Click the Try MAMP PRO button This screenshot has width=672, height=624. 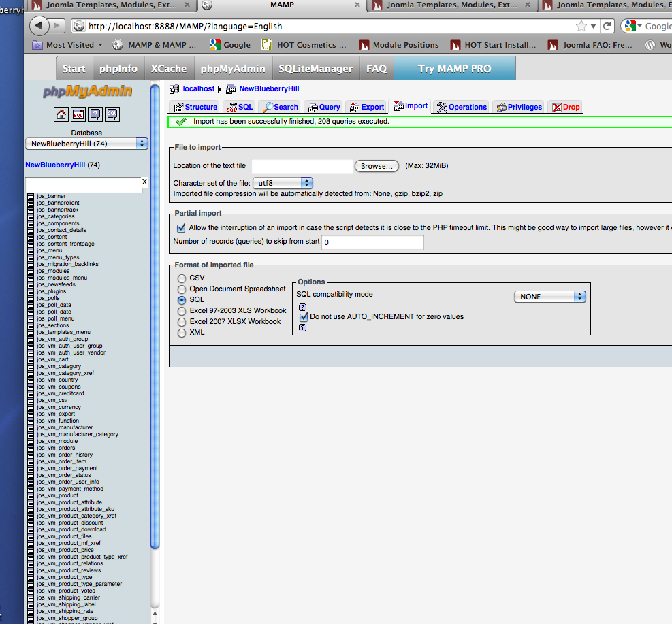[x=454, y=69]
